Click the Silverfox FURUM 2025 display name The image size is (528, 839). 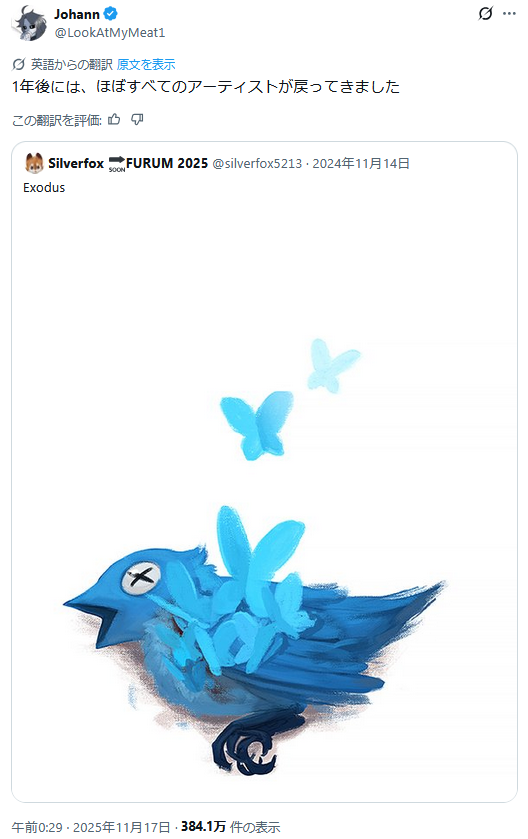point(128,163)
